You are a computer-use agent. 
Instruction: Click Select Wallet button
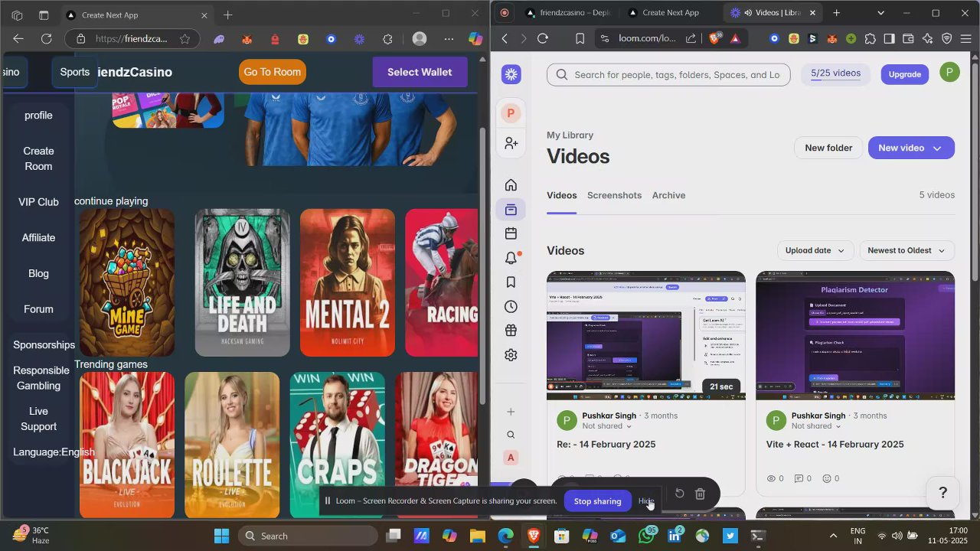point(420,72)
